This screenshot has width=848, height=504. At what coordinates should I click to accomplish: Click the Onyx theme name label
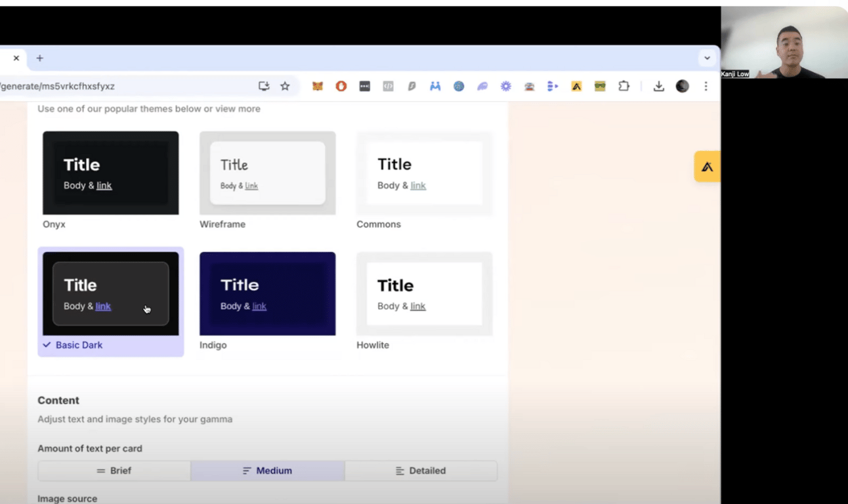tap(54, 224)
